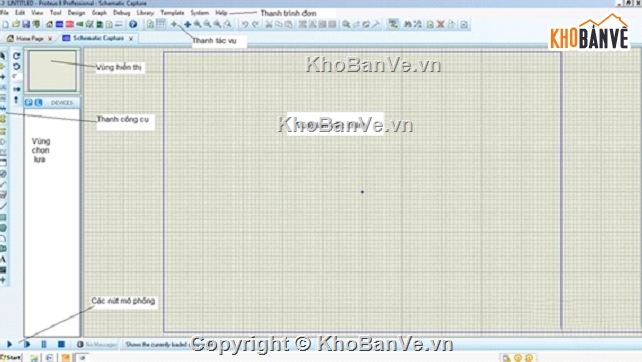Click the Windows Start button
642x362 pixels.
[x=11, y=357]
